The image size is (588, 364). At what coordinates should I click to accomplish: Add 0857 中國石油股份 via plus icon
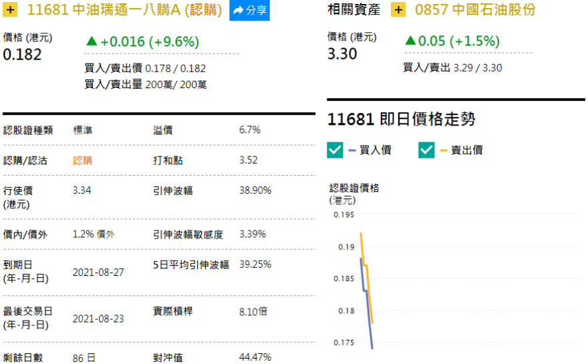pos(398,9)
